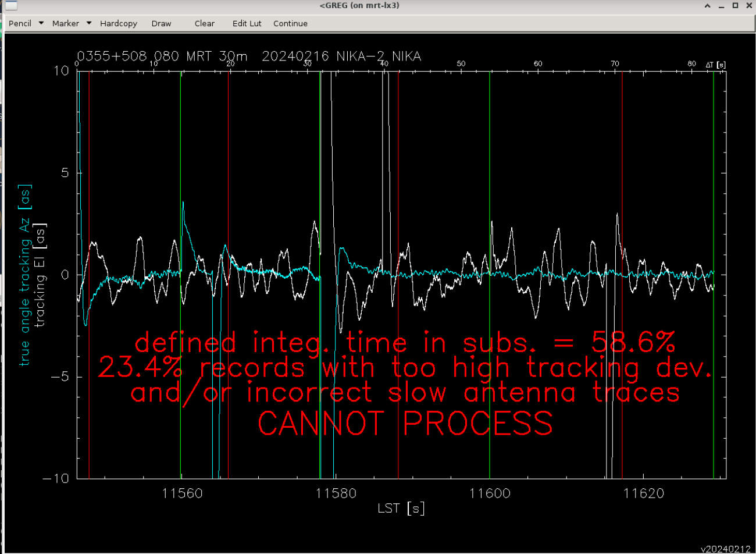Click the plot title 0355+508 080 MRT 30m
This screenshot has height=554, width=756.
[x=162, y=56]
